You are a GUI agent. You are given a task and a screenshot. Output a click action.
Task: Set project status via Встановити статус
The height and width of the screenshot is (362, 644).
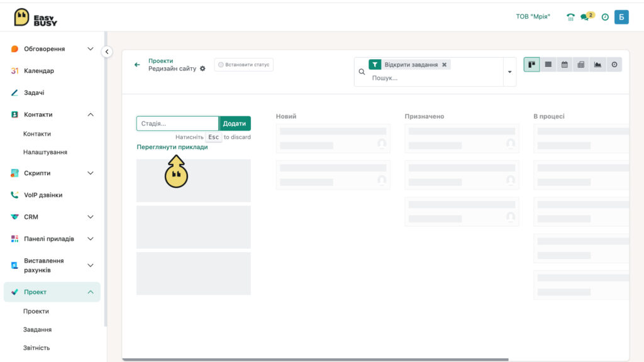pos(243,65)
